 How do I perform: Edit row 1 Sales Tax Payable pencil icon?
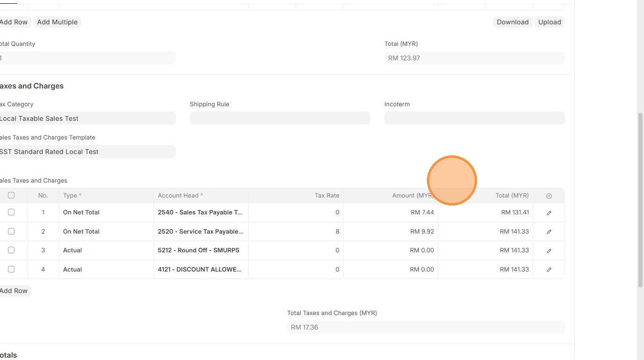(x=549, y=213)
